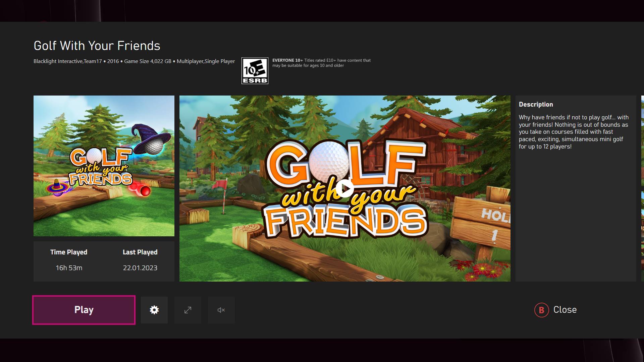Click the EVERYONE 10+ rating description text
Viewport: 644px width, 362px height.
click(321, 63)
